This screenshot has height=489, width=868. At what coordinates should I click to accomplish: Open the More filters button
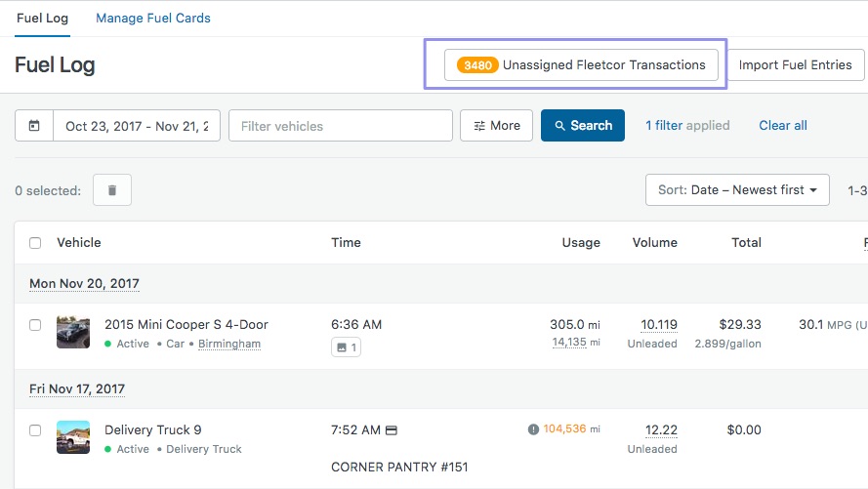[496, 126]
